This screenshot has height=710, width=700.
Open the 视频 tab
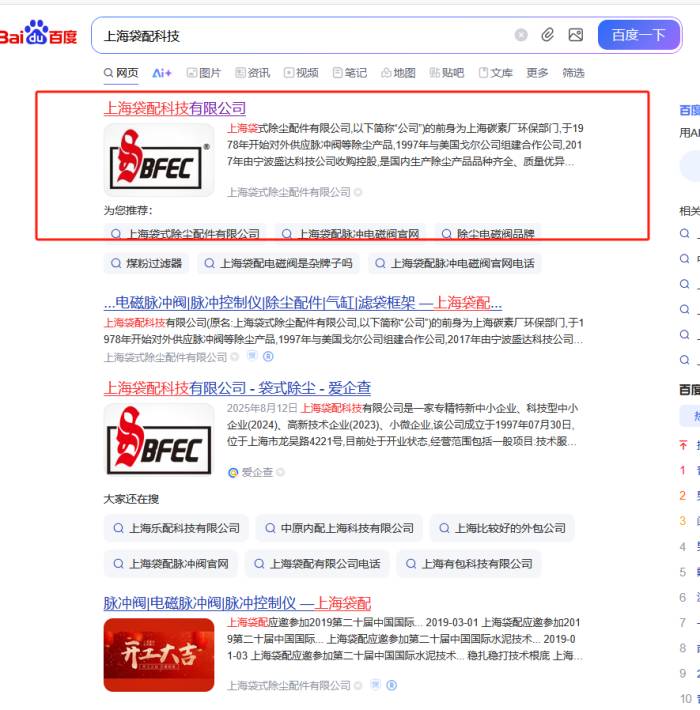(300, 73)
